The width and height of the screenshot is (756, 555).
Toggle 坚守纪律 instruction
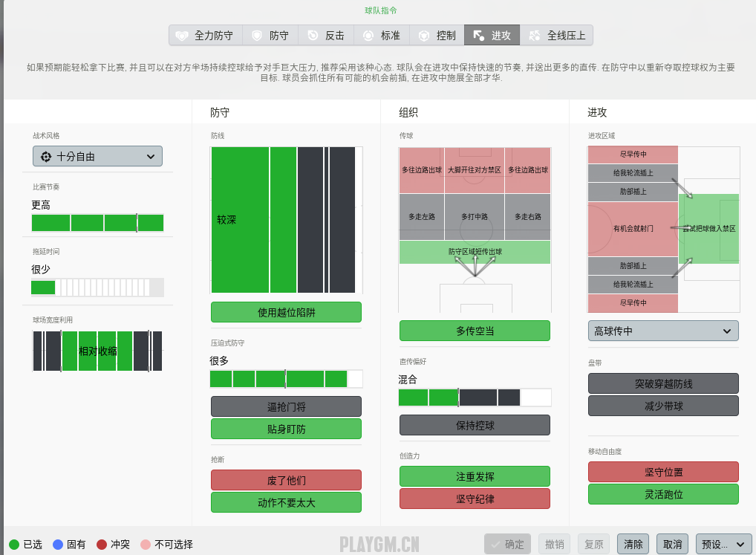point(475,498)
